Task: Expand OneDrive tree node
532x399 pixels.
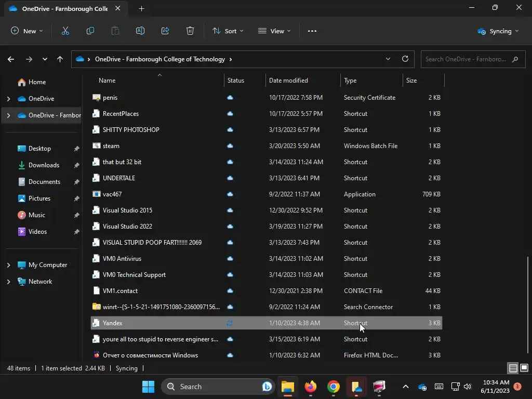Action: tap(8, 99)
